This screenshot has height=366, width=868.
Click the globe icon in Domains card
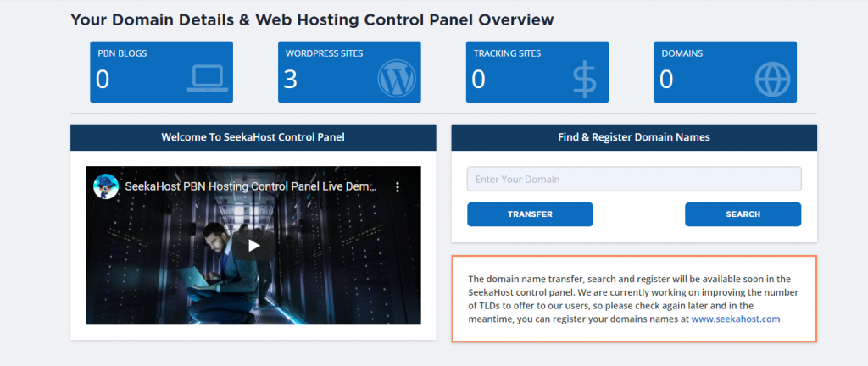click(773, 79)
